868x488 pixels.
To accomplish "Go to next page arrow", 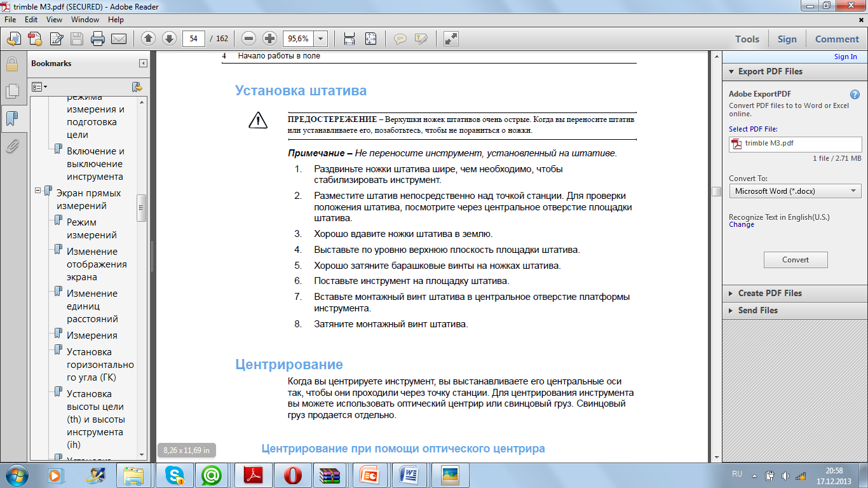I will 169,39.
